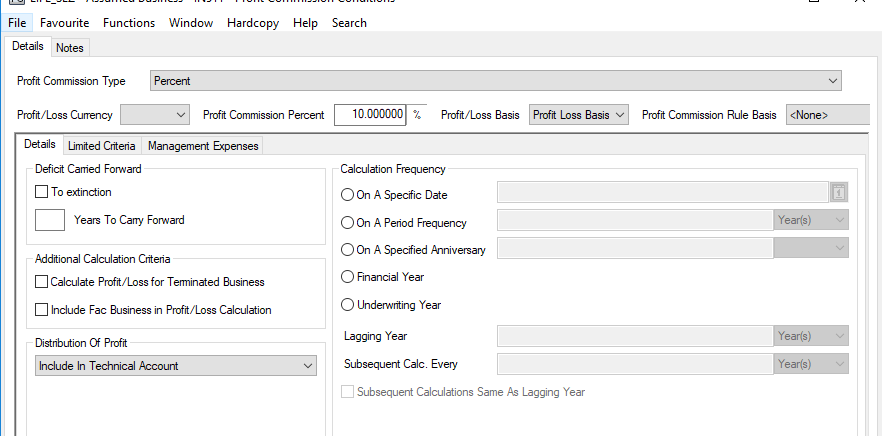Switch to the Management Expenses tab

[x=203, y=146]
